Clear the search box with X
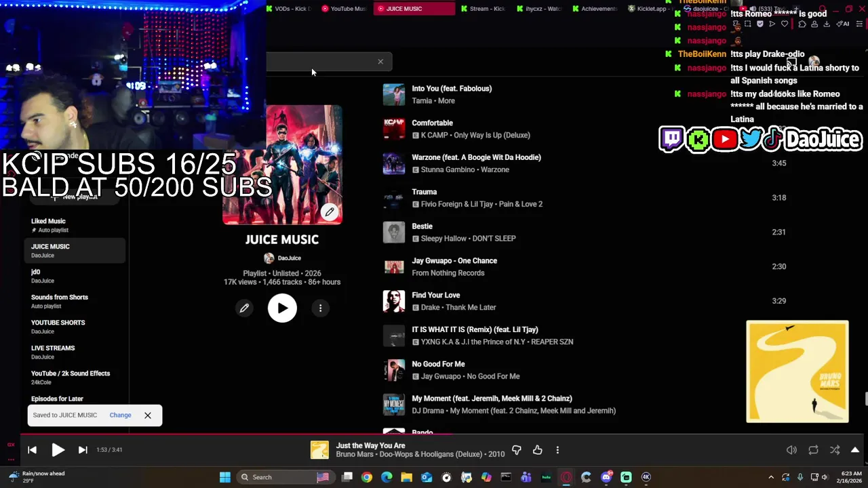Viewport: 868px width, 488px height. 380,62
